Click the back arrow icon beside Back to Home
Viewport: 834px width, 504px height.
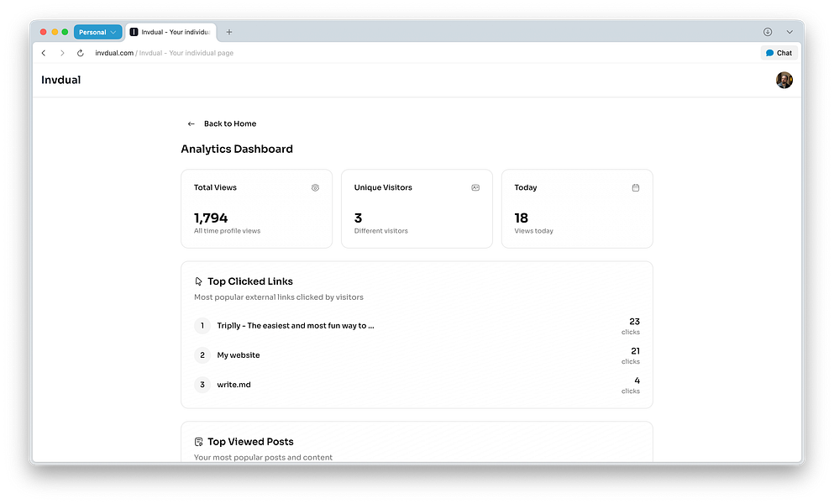pyautogui.click(x=191, y=123)
